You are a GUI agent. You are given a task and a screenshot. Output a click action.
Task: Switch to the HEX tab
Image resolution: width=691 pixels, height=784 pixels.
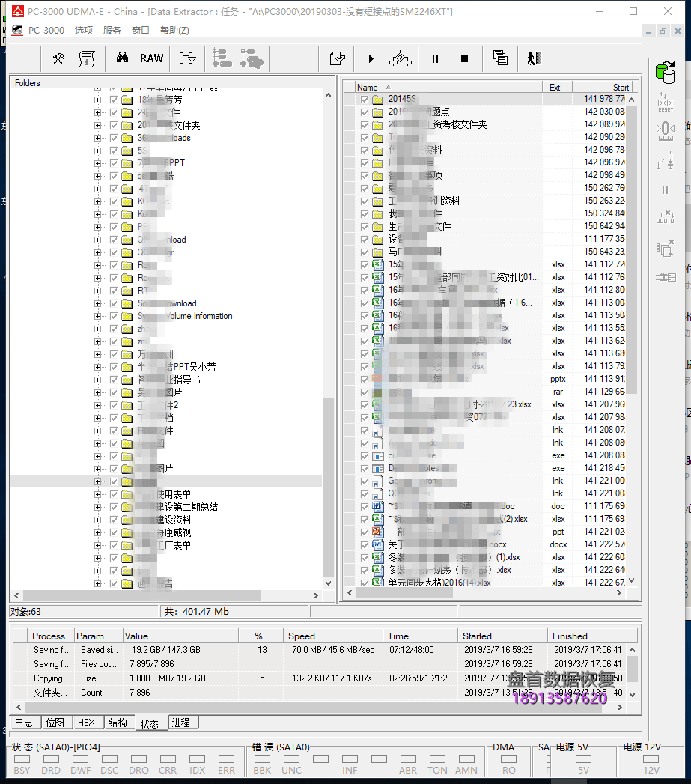(x=87, y=723)
